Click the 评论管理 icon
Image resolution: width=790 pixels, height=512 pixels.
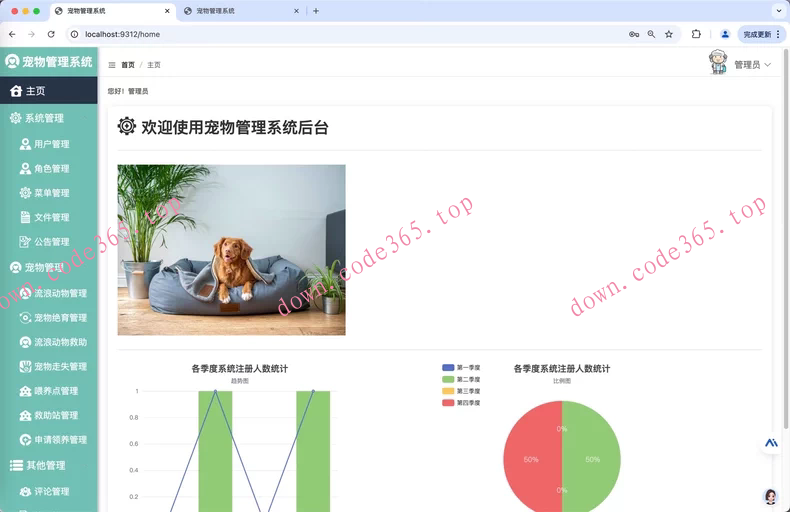pos(25,491)
